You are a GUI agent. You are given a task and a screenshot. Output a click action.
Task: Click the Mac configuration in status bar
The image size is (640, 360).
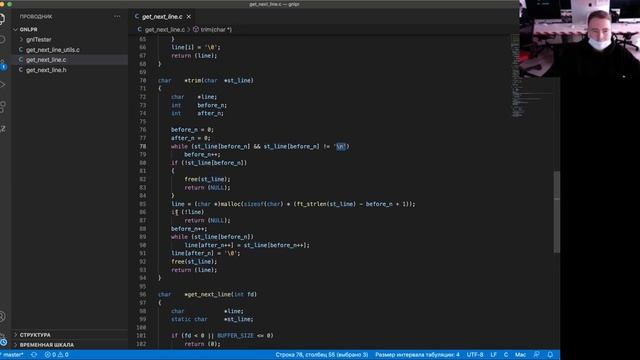tap(520, 355)
